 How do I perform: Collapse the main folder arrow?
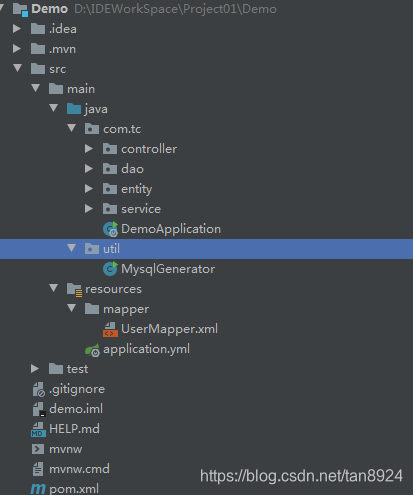pos(36,88)
